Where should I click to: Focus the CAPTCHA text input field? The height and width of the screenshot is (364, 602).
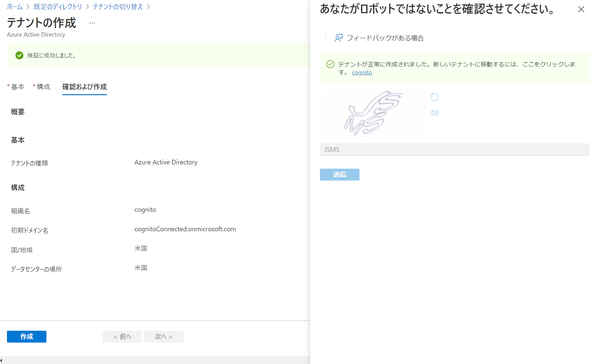point(455,150)
